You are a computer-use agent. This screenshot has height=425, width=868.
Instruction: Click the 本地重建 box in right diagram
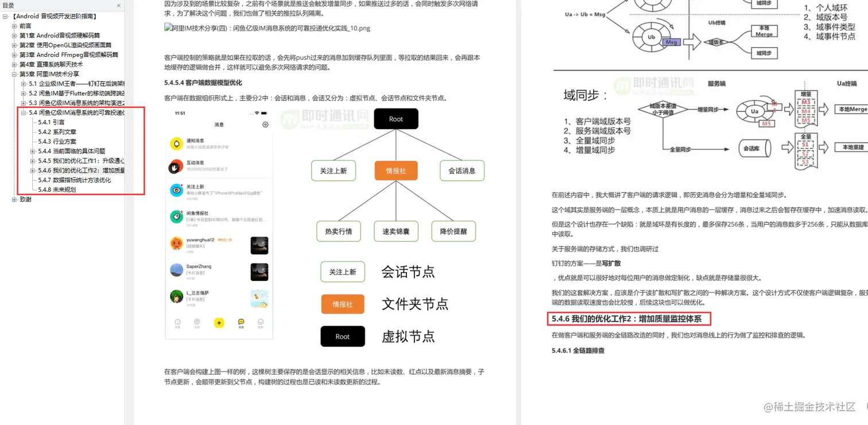[x=852, y=148]
